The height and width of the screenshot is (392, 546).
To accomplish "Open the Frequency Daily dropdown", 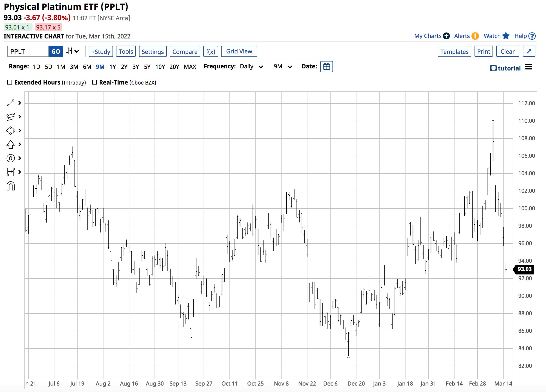I will (251, 67).
